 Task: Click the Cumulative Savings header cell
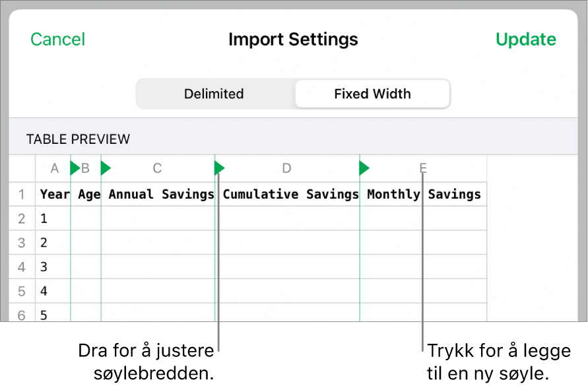click(x=290, y=195)
